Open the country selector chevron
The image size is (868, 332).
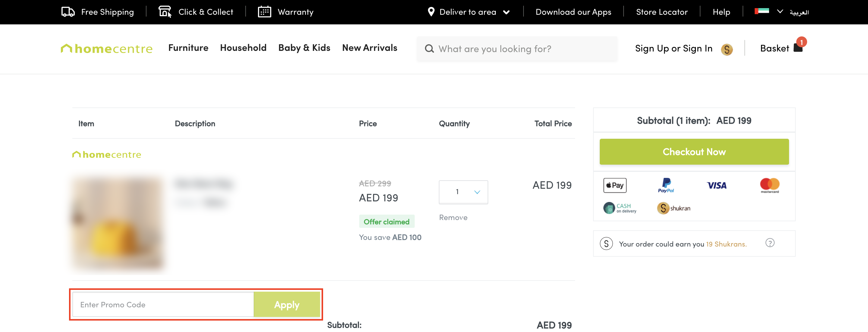pos(780,11)
